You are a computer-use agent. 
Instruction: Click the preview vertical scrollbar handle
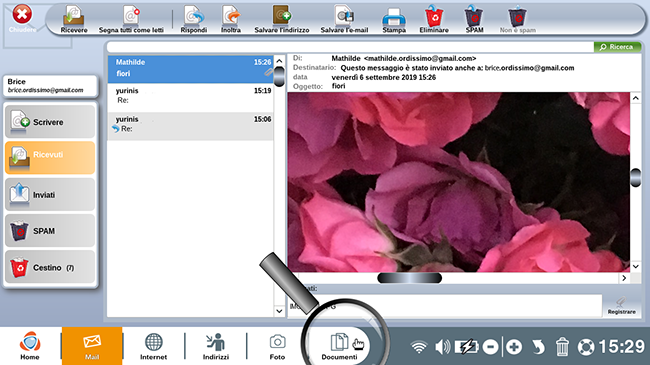tap(635, 177)
